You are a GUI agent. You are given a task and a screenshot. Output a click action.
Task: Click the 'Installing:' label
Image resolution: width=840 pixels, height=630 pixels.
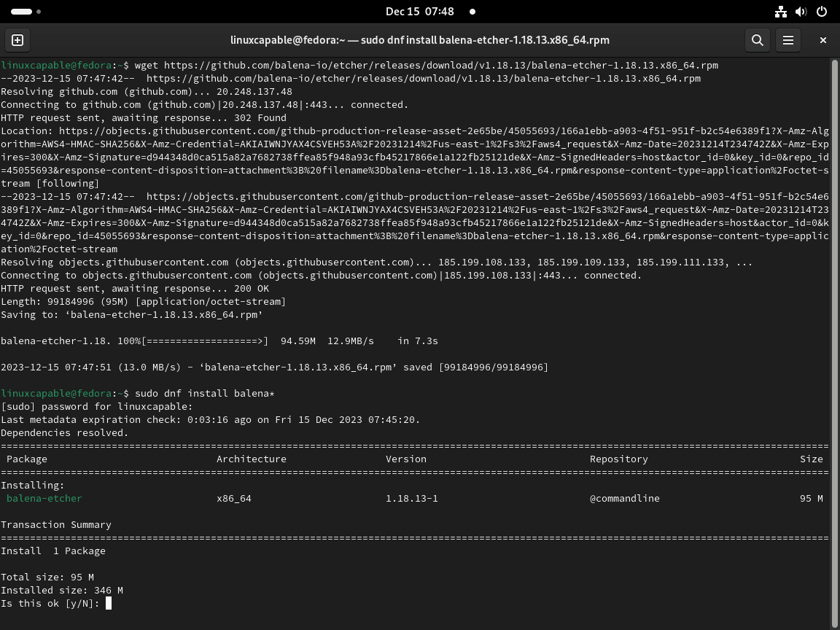[x=33, y=485]
